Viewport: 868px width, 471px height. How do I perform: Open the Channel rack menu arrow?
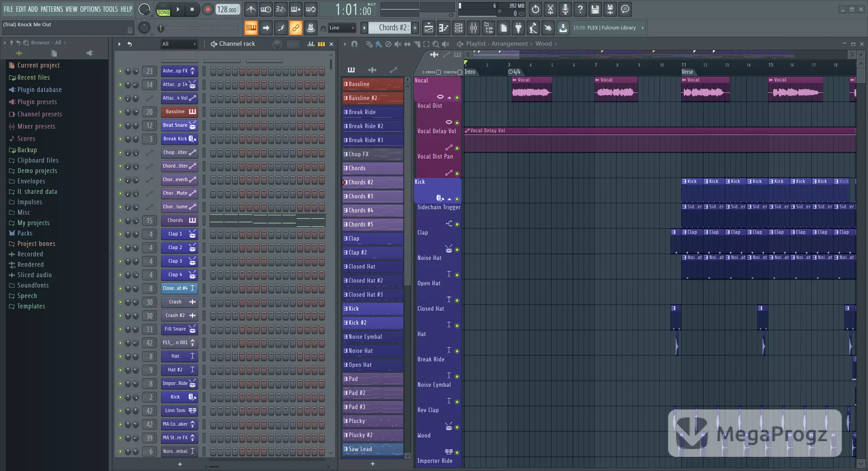(x=119, y=44)
